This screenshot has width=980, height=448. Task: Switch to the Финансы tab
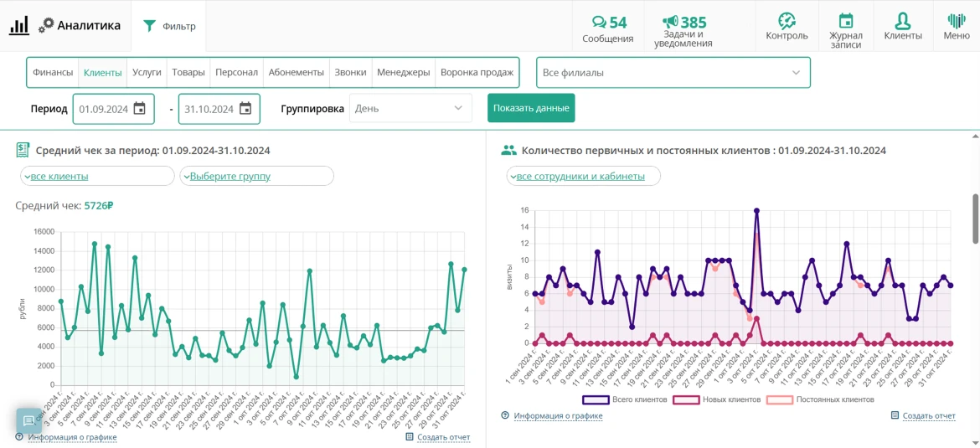coord(53,73)
